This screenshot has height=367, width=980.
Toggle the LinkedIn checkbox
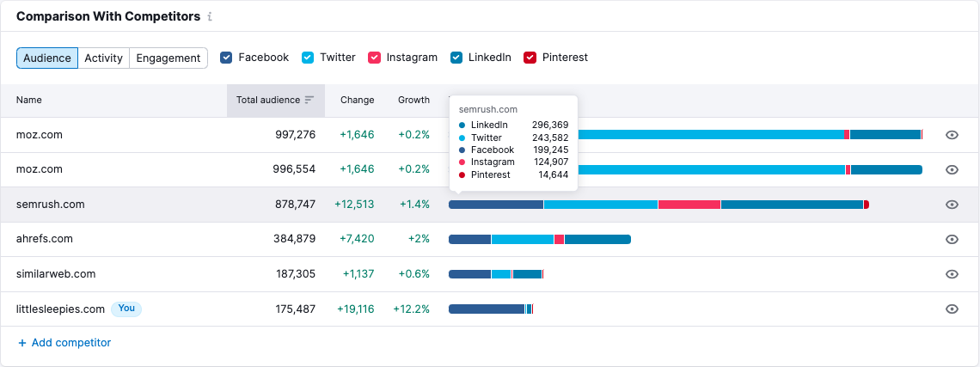coord(456,58)
